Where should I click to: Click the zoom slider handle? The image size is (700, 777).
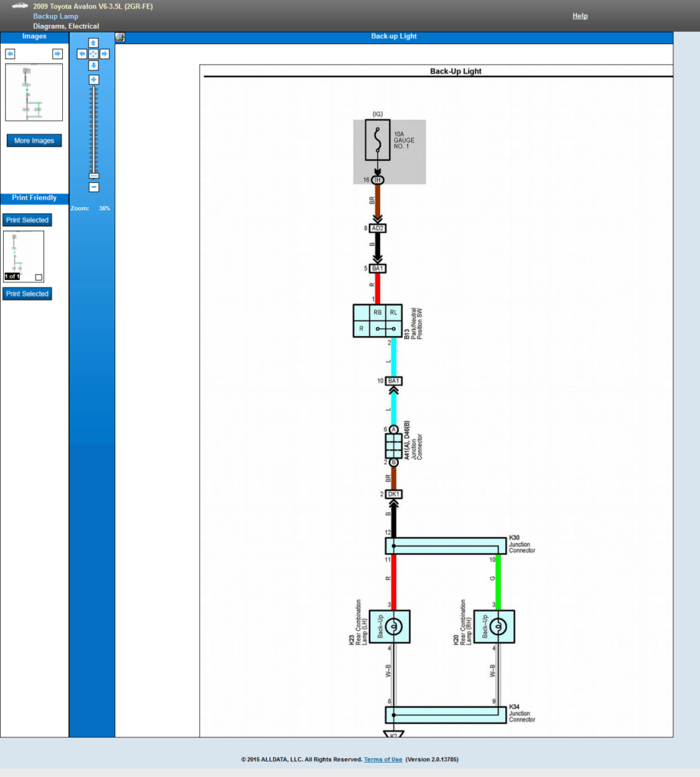click(x=93, y=176)
